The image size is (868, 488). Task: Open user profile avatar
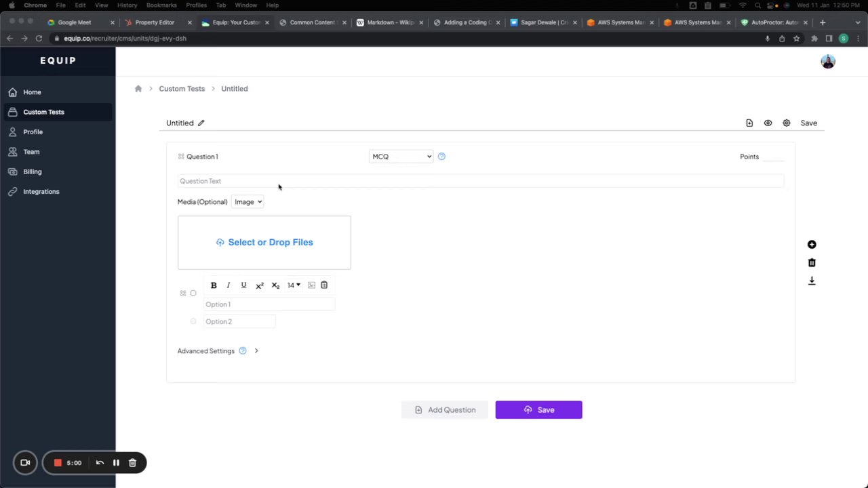(x=828, y=62)
